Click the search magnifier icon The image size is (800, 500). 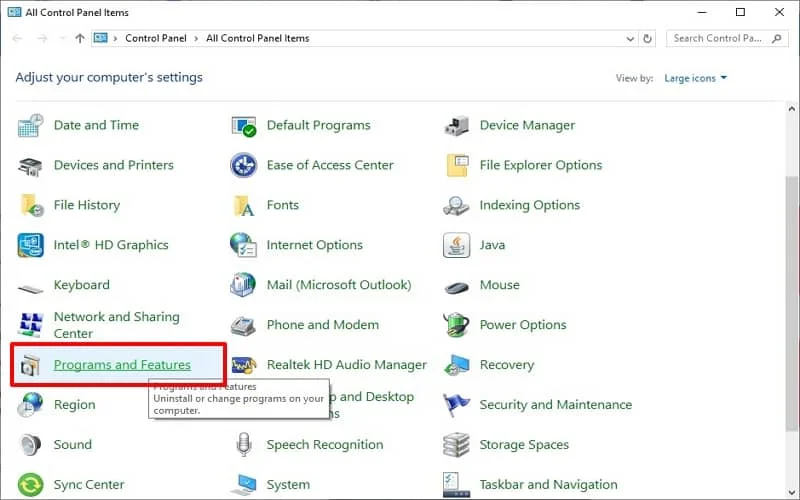pyautogui.click(x=777, y=38)
